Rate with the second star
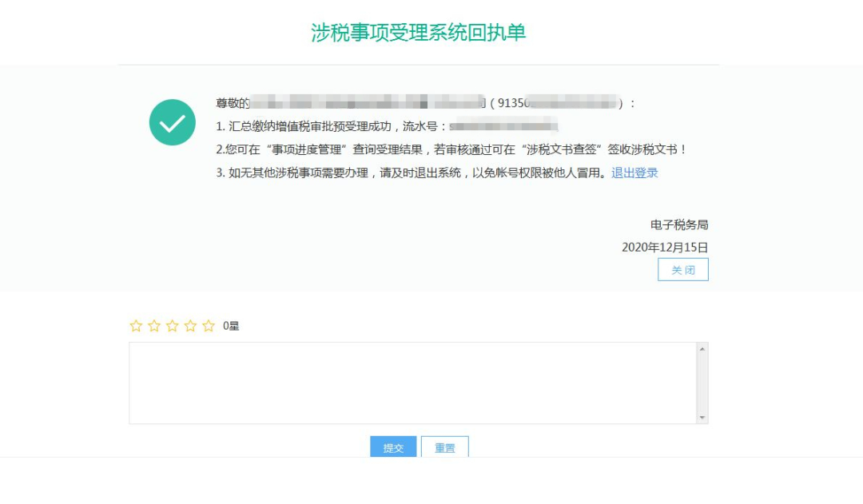 pos(154,326)
